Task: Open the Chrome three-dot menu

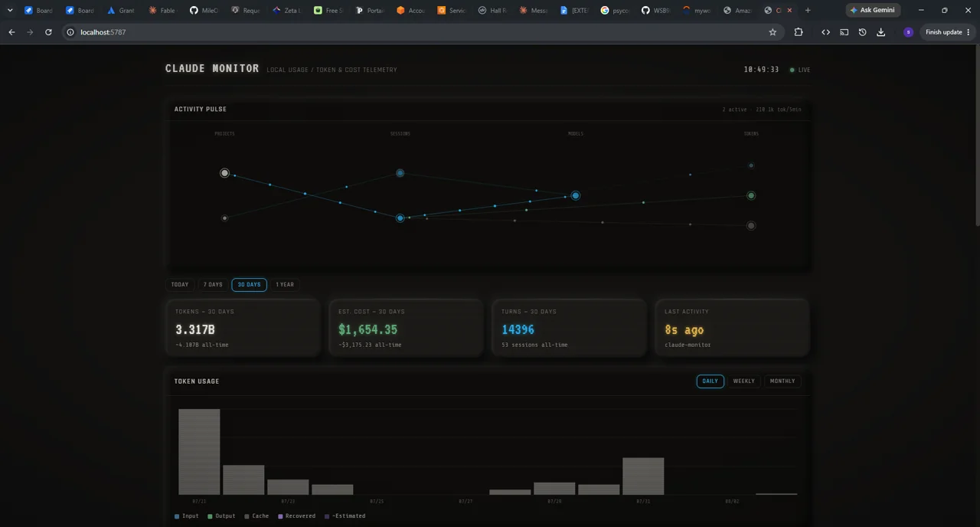Action: (969, 32)
